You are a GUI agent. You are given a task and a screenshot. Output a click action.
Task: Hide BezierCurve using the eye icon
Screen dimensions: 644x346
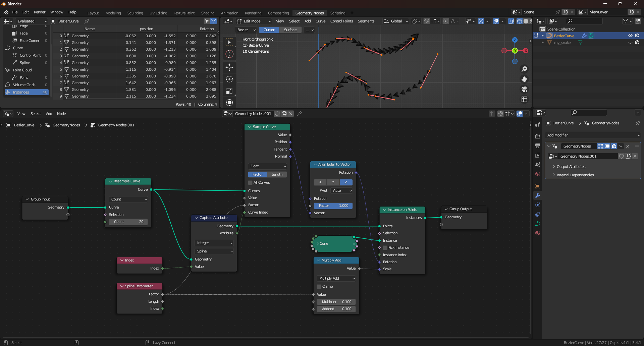click(630, 36)
